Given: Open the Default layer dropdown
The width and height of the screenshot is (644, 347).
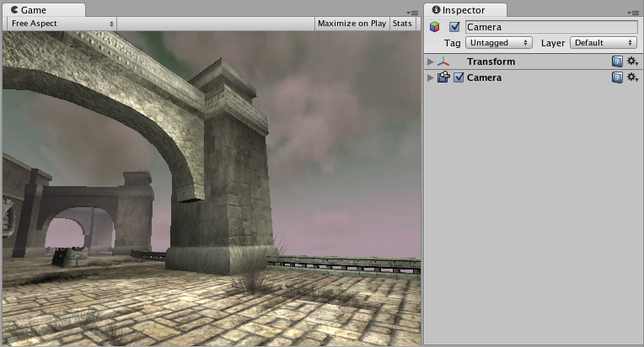Looking at the screenshot, I should 604,43.
